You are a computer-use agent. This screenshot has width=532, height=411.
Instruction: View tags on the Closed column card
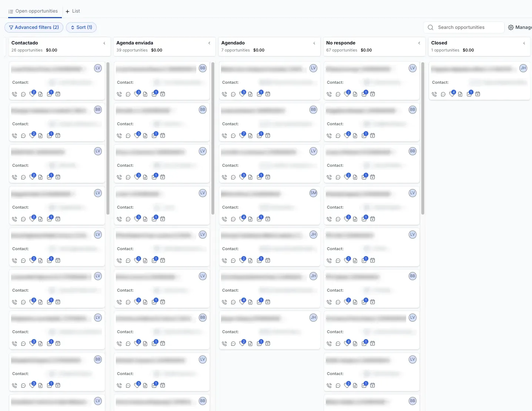pos(452,93)
